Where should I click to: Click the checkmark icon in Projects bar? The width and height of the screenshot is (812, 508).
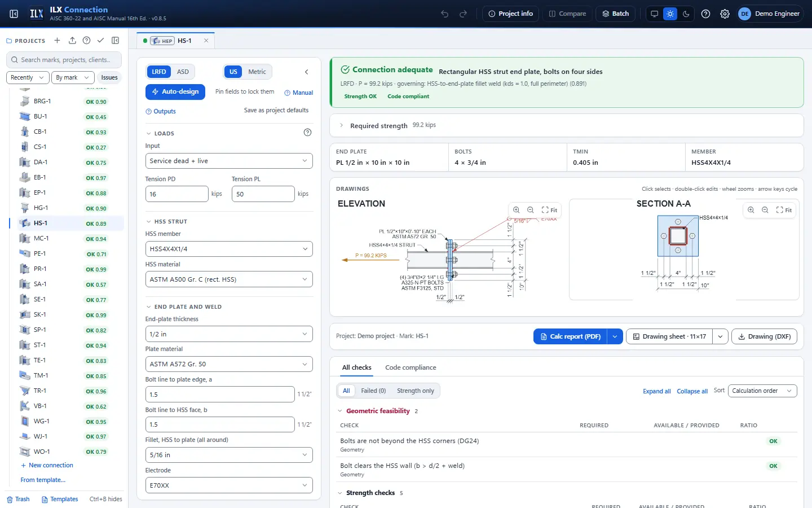tap(100, 41)
